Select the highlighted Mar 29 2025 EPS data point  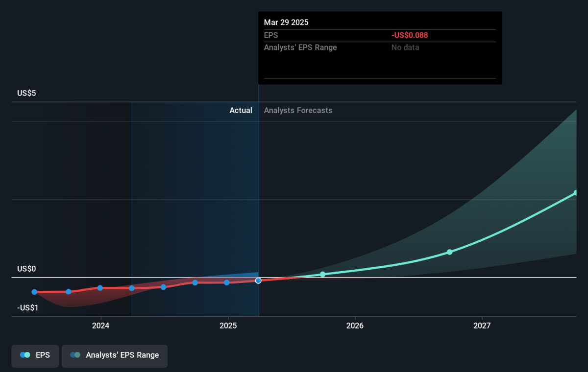tap(258, 280)
